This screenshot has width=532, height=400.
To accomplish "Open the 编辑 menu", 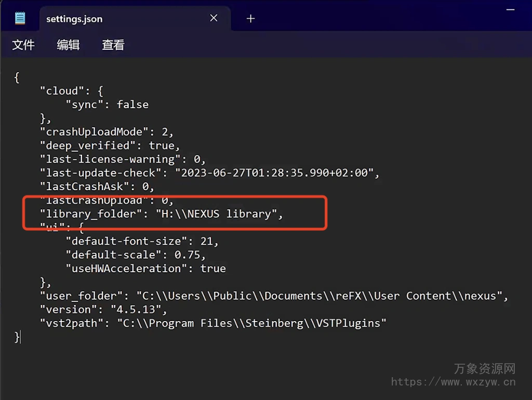I will pyautogui.click(x=68, y=45).
